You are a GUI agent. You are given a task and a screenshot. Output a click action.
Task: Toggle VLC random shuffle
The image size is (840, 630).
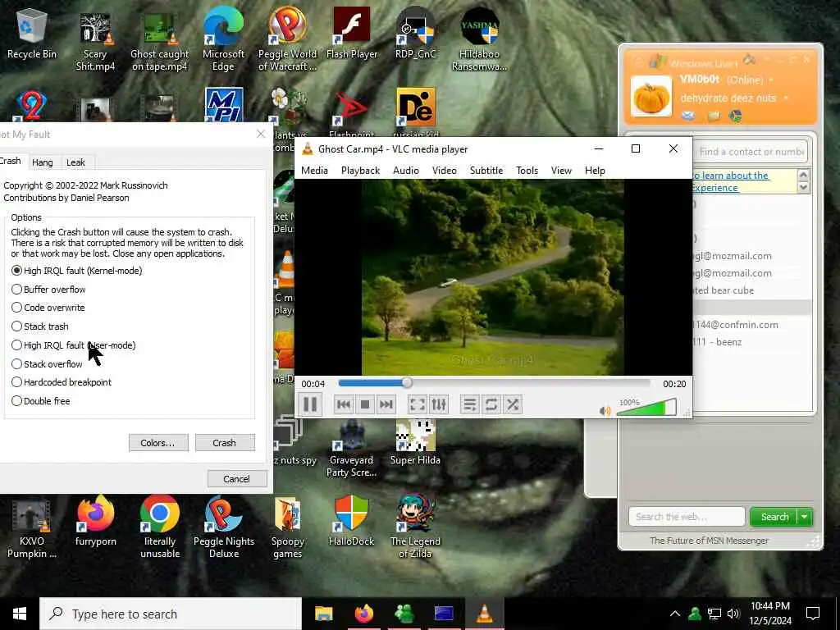[x=513, y=404]
